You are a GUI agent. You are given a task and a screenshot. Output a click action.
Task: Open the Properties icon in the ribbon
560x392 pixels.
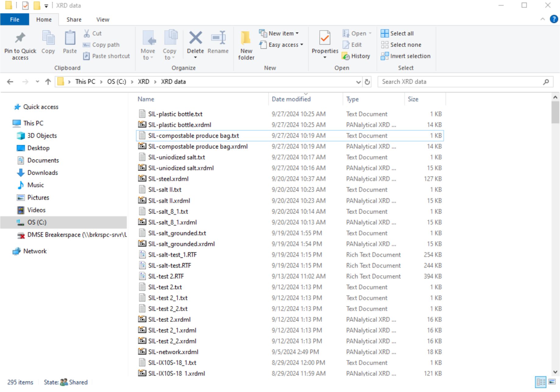[324, 39]
